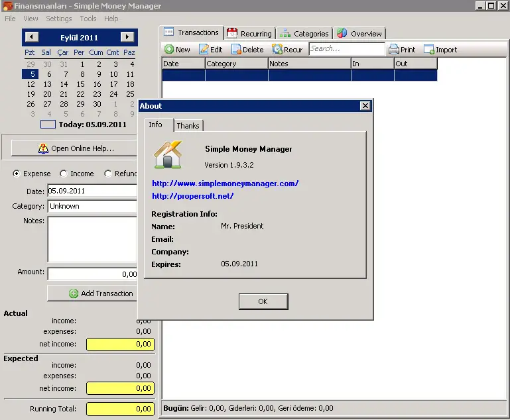Image resolution: width=510 pixels, height=420 pixels.
Task: Click the New transaction icon
Action: pos(169,50)
